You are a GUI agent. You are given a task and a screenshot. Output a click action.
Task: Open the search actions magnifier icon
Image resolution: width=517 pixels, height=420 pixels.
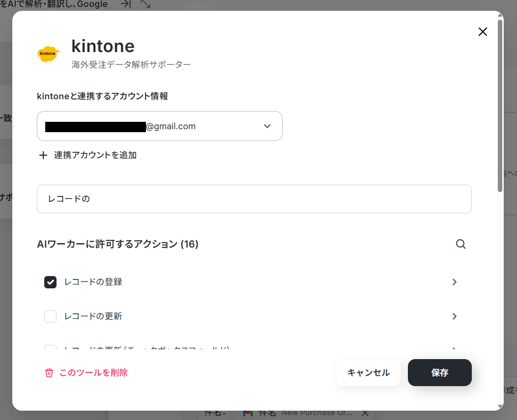coord(460,244)
